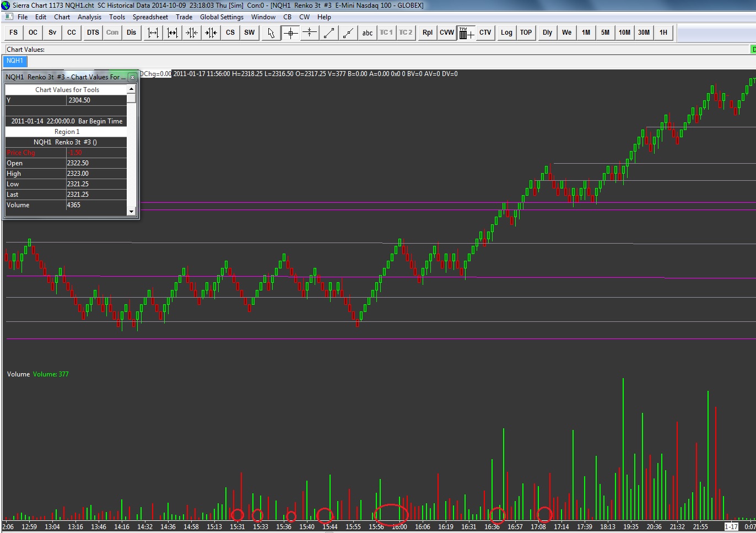Screen dimensions: 756x533
Task: Open the Chart menu
Action: [x=62, y=17]
